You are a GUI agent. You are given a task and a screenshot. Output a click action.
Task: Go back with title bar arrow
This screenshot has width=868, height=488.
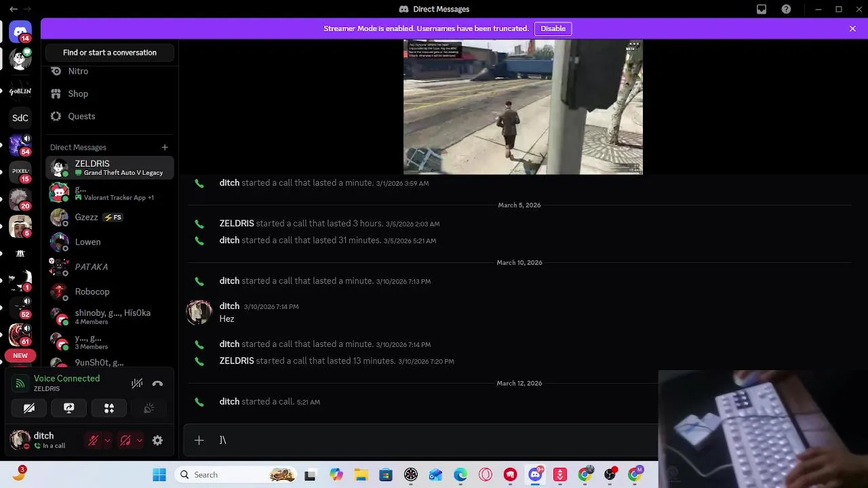point(13,9)
